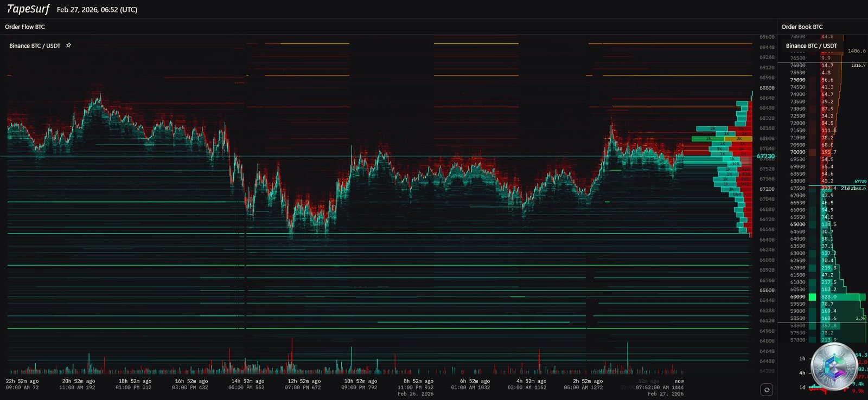Viewport: 868px width, 400px height.
Task: Click the 111.8 ask size value
Action: tap(828, 131)
